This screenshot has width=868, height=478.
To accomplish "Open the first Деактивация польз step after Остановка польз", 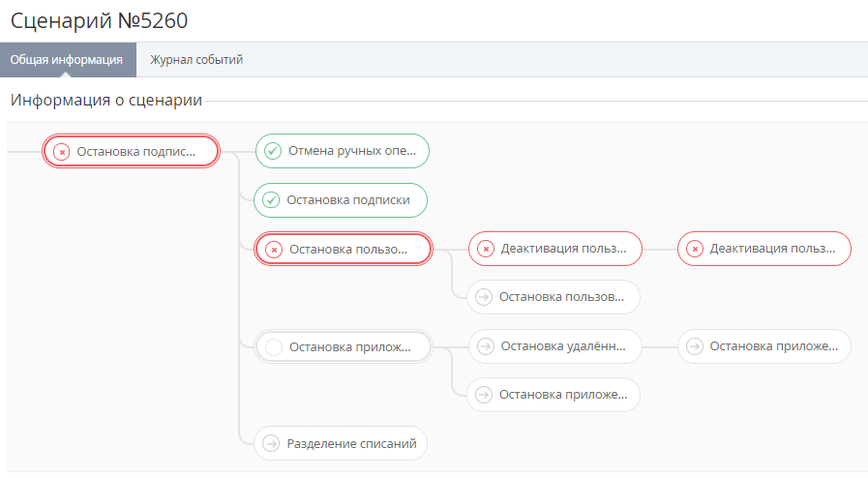I will 555,249.
